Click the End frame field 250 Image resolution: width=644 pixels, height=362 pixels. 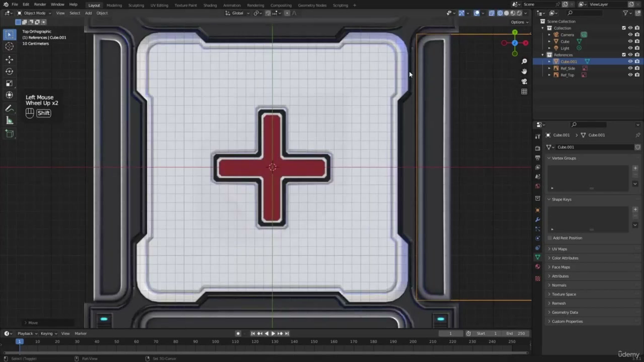[x=516, y=334]
